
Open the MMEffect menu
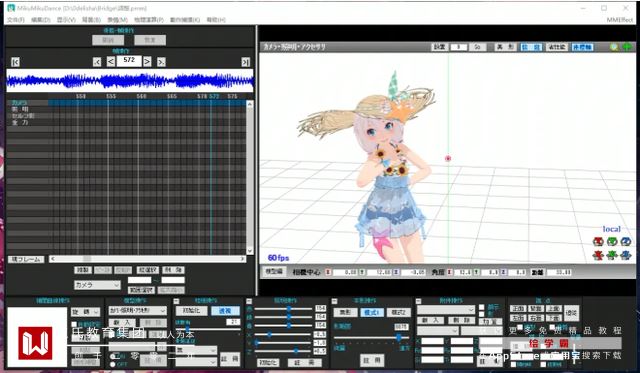(620, 20)
